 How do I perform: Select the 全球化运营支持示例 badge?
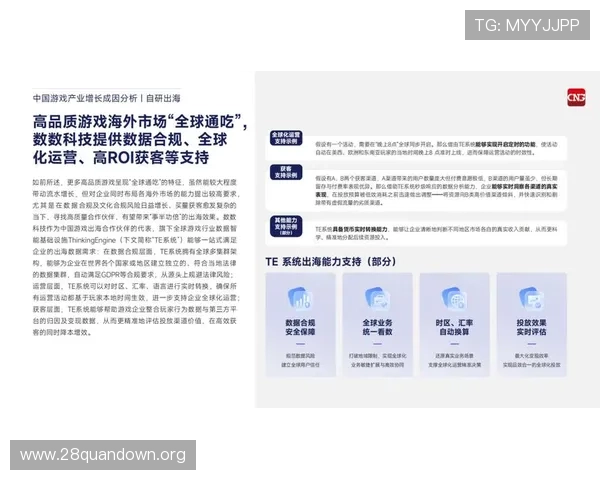coord(286,138)
